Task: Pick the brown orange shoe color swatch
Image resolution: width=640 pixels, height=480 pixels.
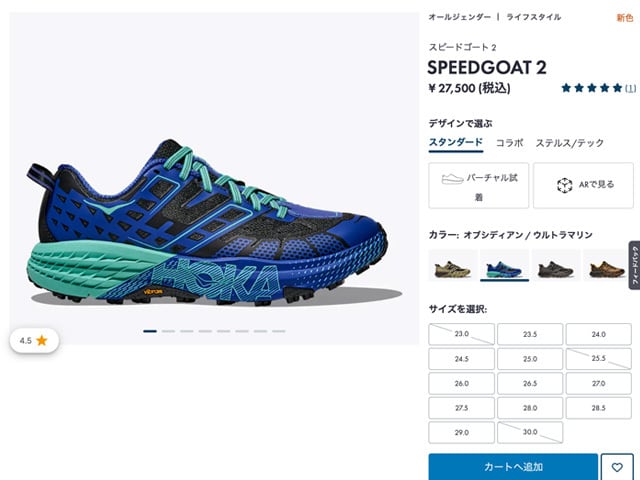Action: click(607, 265)
